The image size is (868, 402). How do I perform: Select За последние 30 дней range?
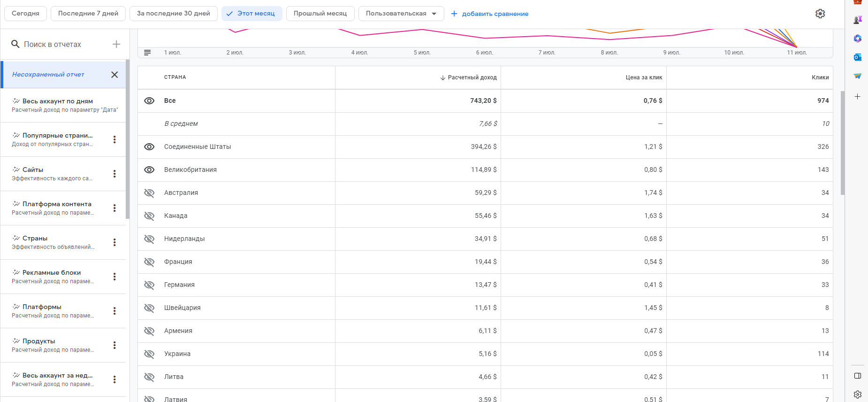[x=174, y=14]
